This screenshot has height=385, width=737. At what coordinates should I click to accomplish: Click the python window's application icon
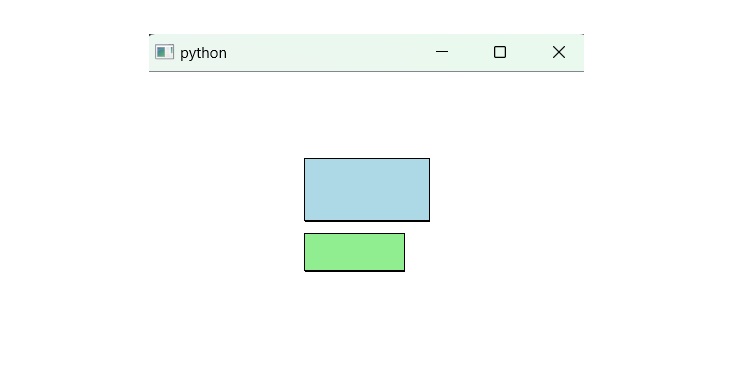point(164,52)
